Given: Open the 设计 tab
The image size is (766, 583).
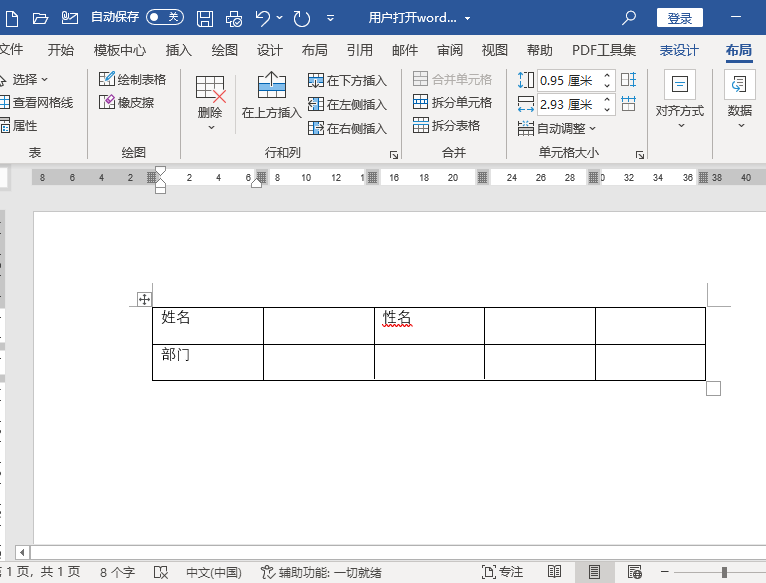Looking at the screenshot, I should (270, 50).
